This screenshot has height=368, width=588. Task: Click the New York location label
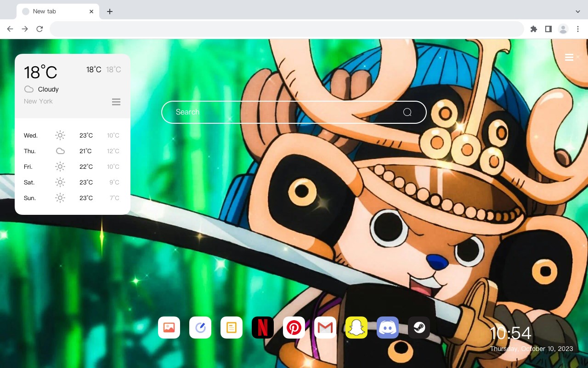point(38,101)
